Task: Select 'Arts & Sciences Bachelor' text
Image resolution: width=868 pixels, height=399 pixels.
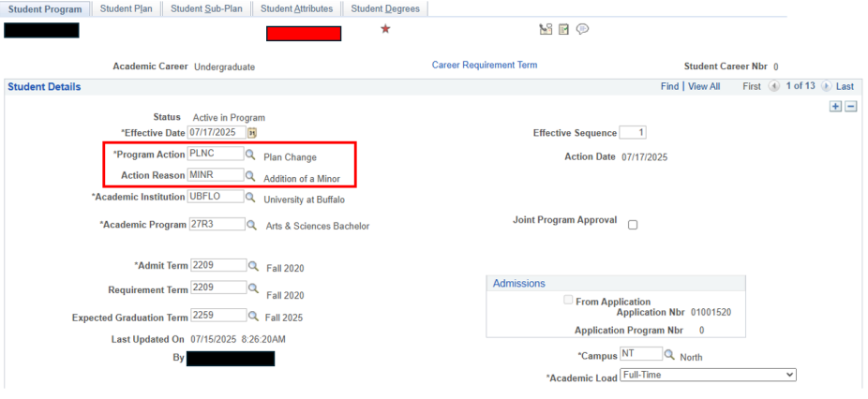Action: coord(318,226)
